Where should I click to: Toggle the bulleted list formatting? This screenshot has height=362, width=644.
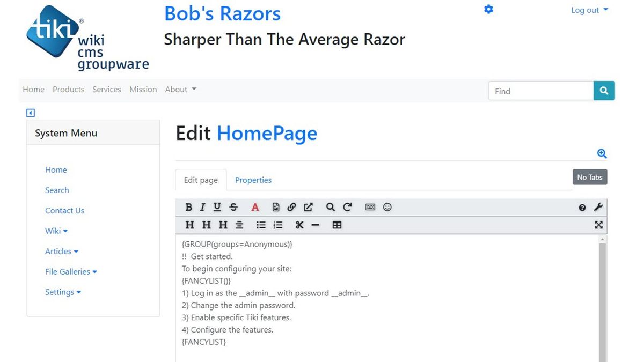[261, 225]
